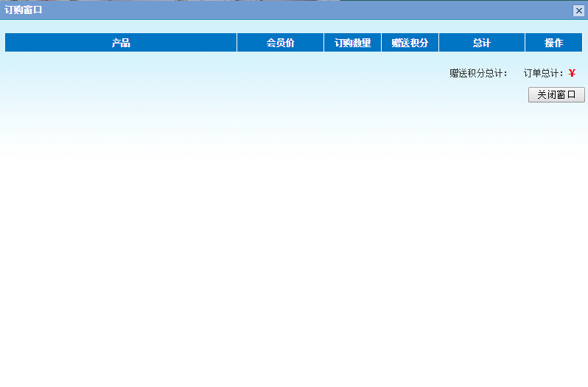This screenshot has width=588, height=387.
Task: Click the 总计 column header
Action: tap(482, 43)
